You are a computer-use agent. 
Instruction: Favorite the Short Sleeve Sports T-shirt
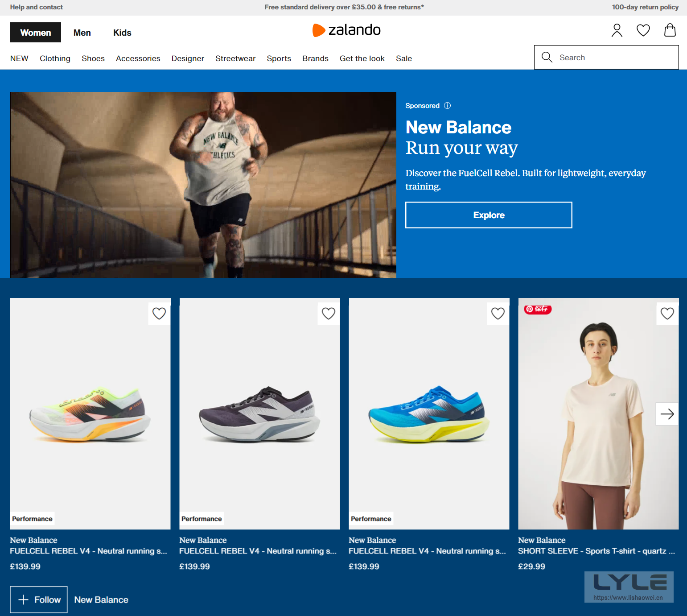667,314
